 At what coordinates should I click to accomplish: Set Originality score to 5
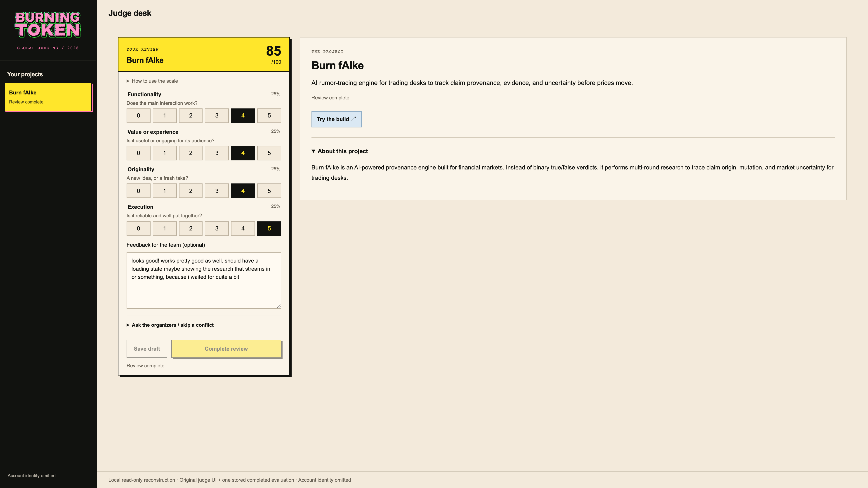click(269, 191)
